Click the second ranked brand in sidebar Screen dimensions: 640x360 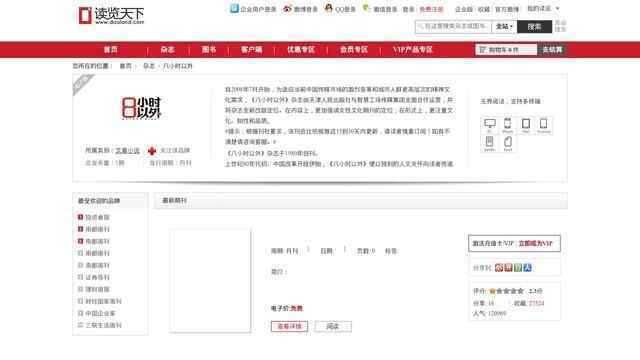click(97, 229)
